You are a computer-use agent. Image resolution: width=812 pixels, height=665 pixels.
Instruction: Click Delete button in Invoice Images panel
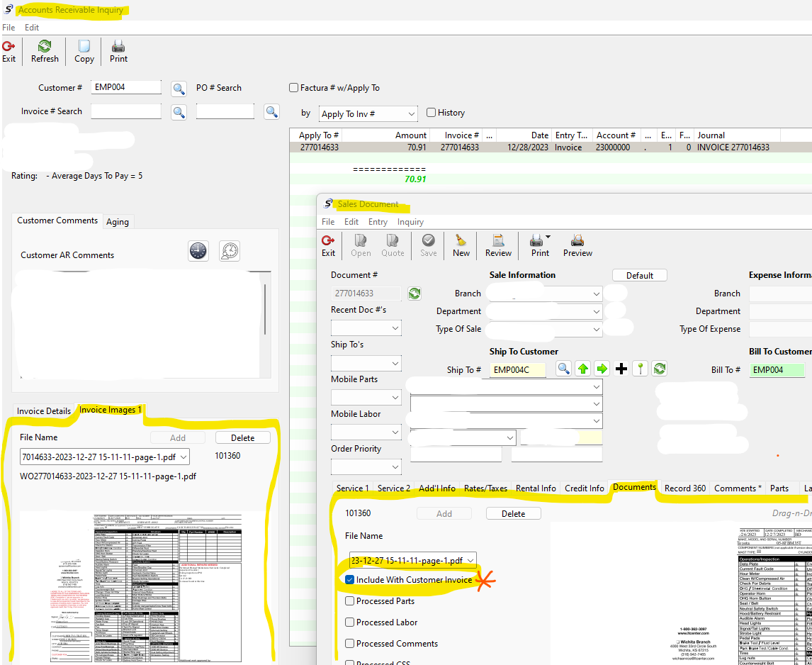tap(242, 438)
